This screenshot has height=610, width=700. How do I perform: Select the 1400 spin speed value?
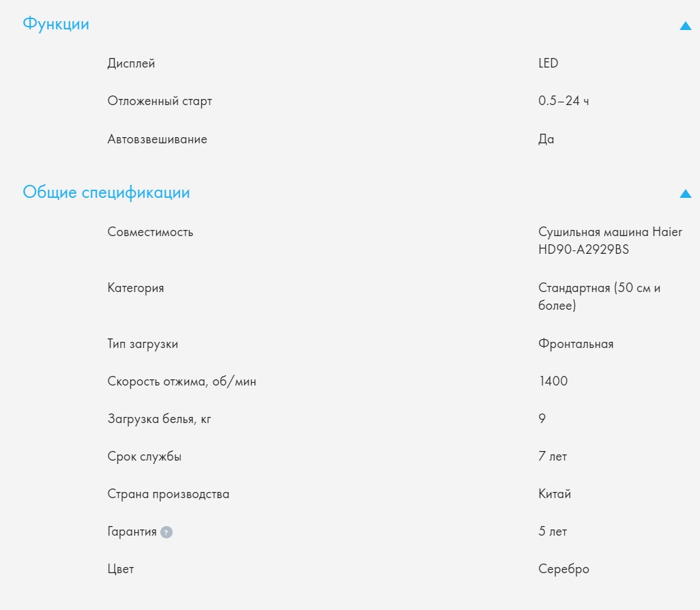coord(553,381)
